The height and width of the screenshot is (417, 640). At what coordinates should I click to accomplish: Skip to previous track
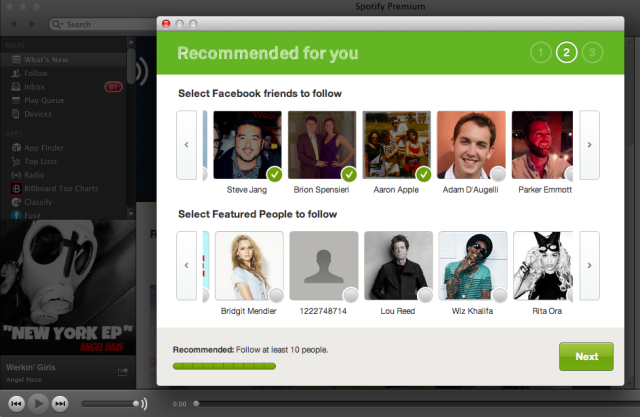point(16,404)
